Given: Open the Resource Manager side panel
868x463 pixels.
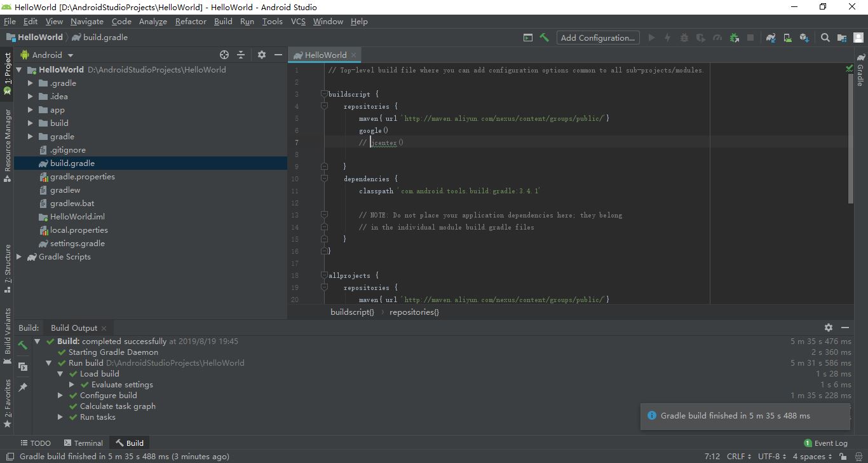Looking at the screenshot, I should (8, 137).
